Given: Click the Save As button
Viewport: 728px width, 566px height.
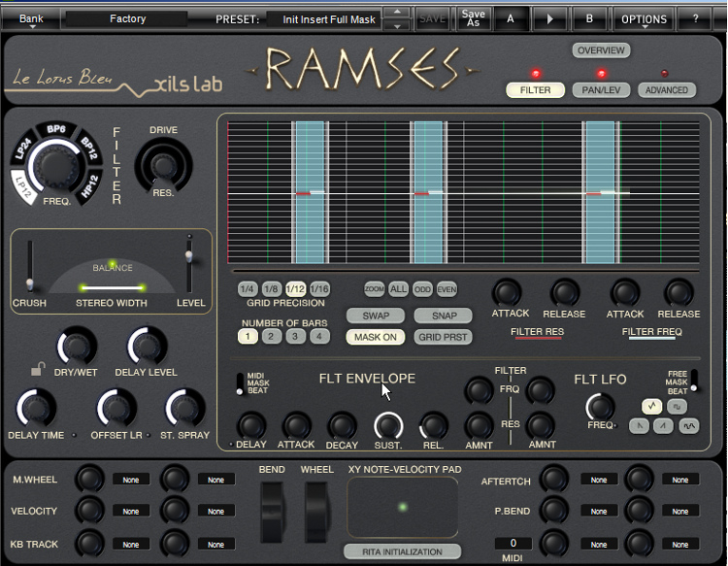Looking at the screenshot, I should pyautogui.click(x=473, y=18).
